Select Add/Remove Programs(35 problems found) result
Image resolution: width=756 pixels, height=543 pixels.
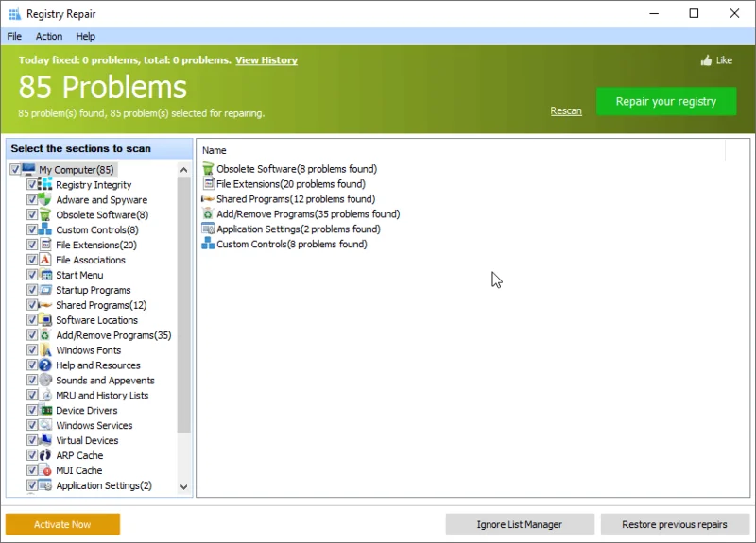click(x=308, y=213)
